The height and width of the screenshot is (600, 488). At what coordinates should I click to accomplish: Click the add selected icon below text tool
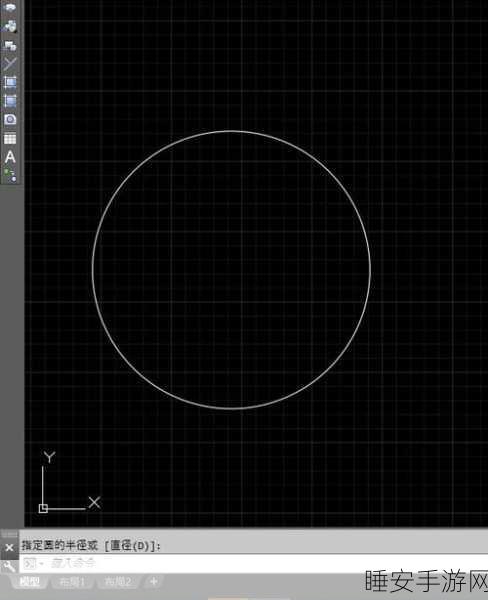[x=10, y=175]
